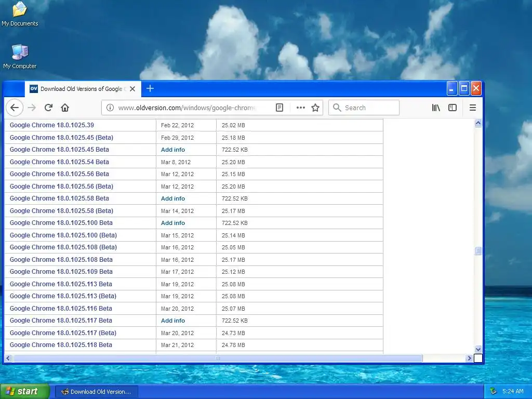The width and height of the screenshot is (532, 399).
Task: Click the forward navigation arrow
Action: pyautogui.click(x=32, y=108)
